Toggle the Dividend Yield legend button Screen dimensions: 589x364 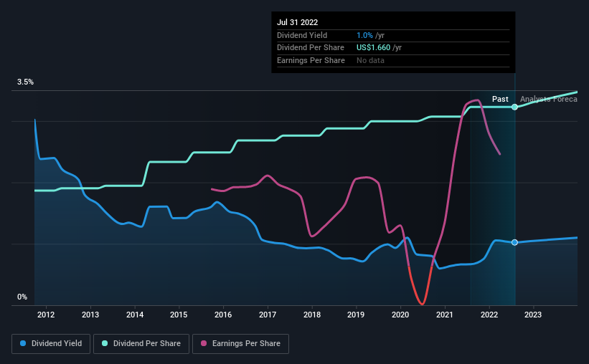click(x=51, y=344)
